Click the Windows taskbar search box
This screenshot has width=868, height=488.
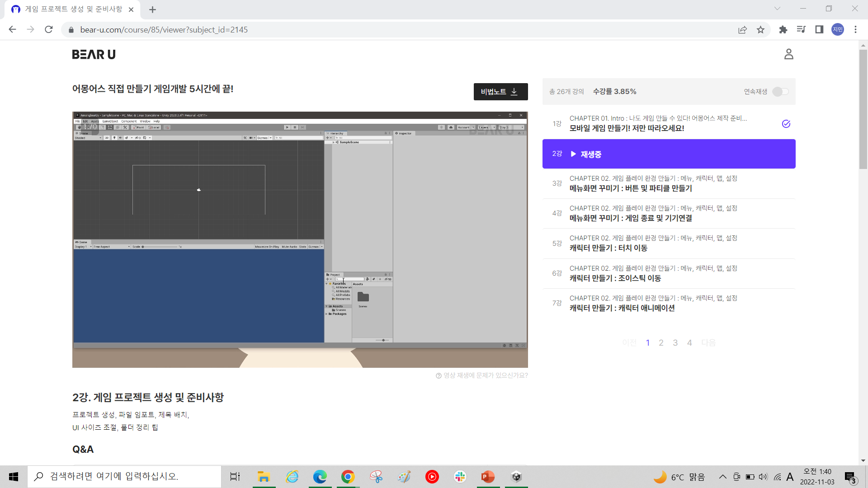tap(124, 477)
